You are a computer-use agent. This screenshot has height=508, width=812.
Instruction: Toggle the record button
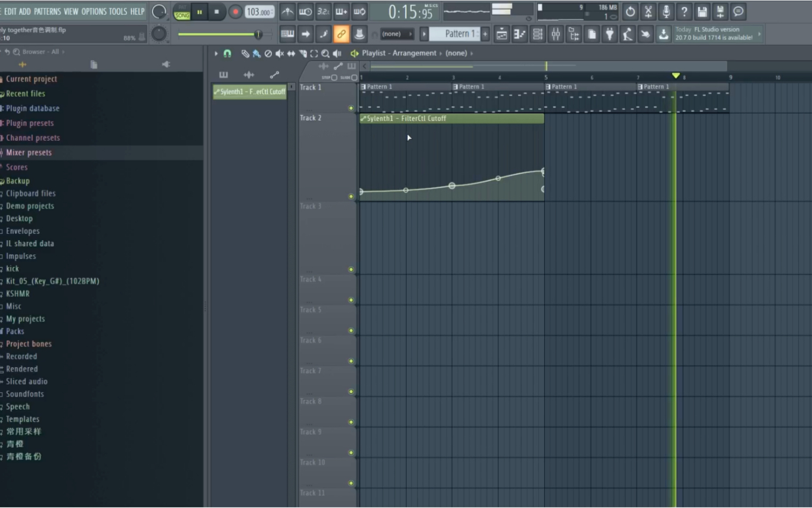point(235,11)
